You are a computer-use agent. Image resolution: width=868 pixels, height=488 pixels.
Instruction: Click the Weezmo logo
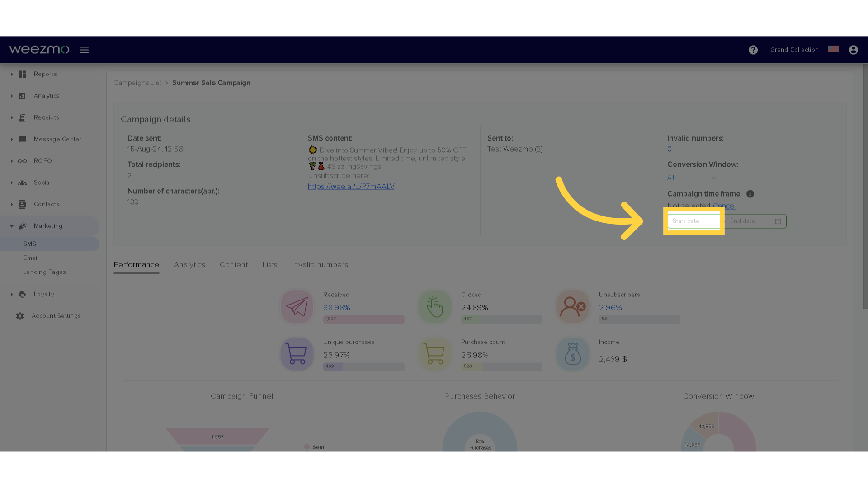pyautogui.click(x=39, y=49)
